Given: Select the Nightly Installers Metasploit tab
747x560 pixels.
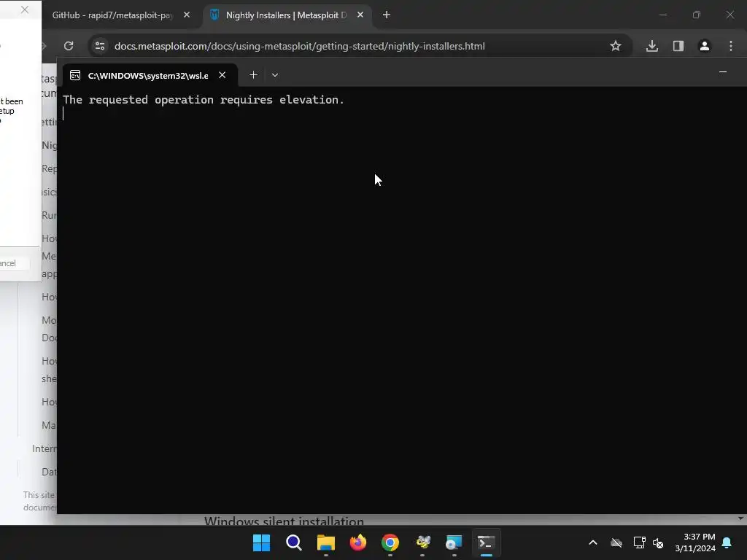Looking at the screenshot, I should [x=286, y=15].
